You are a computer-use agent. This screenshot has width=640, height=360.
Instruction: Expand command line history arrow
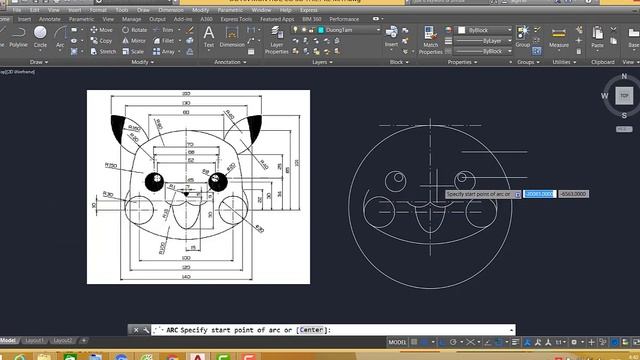pyautogui.click(x=511, y=330)
